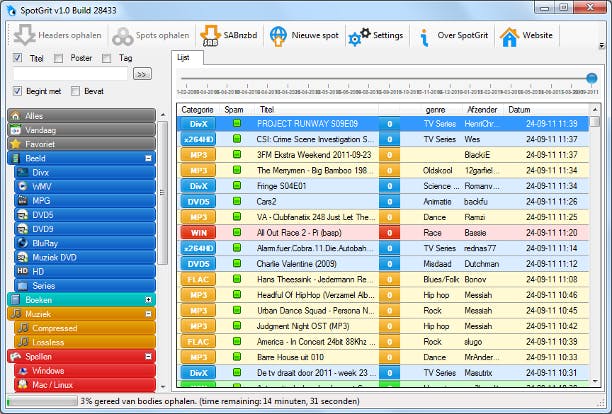Viewport: 612px width, 414px height.
Task: Open Settings gear icon
Action: 359,37
